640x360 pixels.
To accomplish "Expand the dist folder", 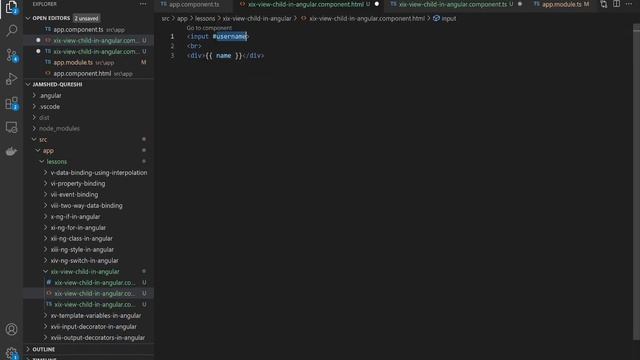I will click(x=44, y=118).
